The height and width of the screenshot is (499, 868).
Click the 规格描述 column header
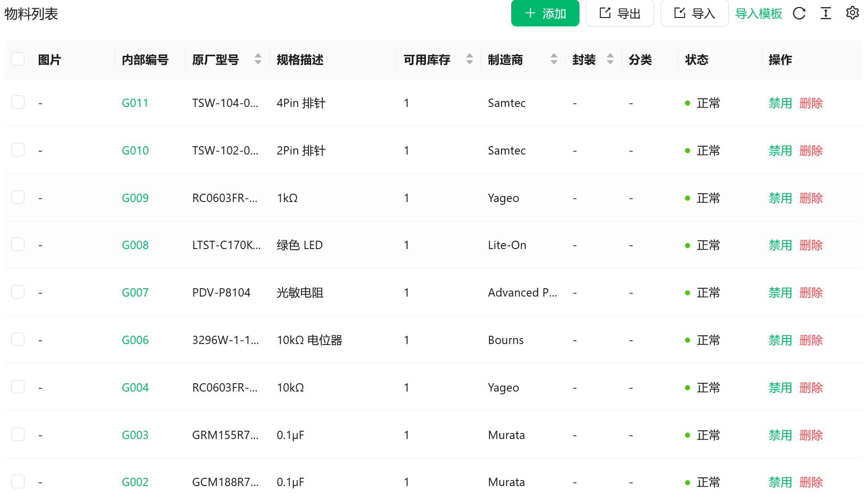point(300,59)
